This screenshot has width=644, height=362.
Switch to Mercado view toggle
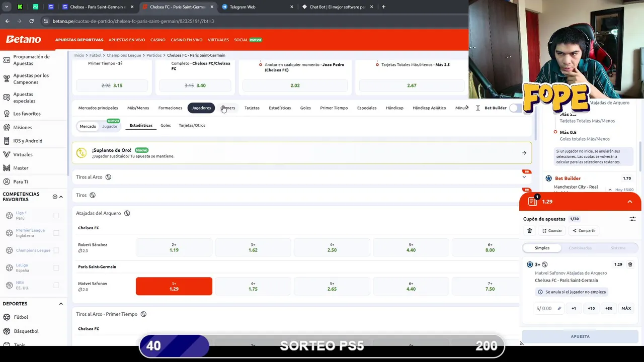[x=88, y=126]
